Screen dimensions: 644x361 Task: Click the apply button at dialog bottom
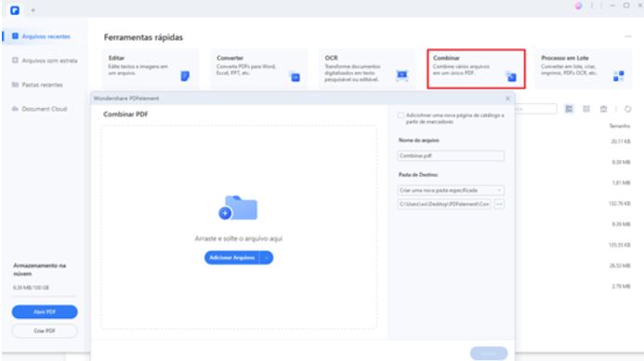click(489, 354)
